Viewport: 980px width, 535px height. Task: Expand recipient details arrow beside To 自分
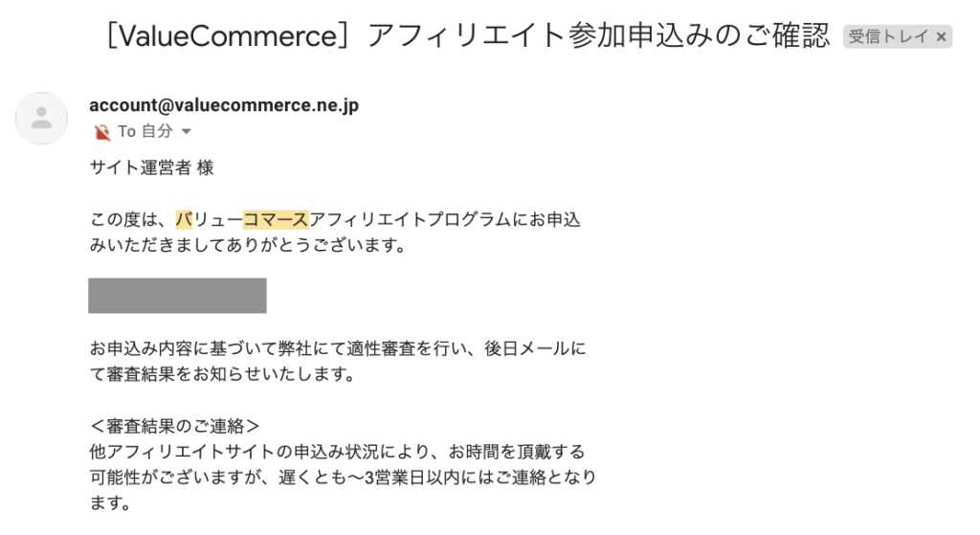(x=187, y=132)
